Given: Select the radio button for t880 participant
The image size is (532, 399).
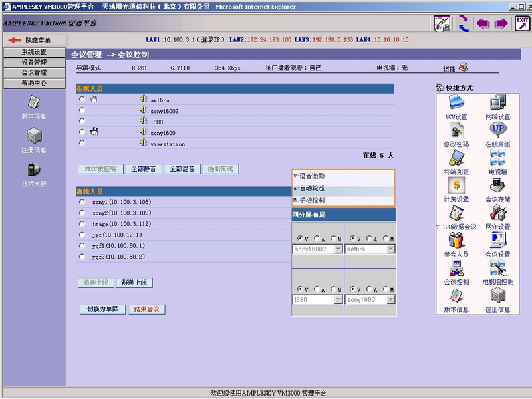Looking at the screenshot, I should click(82, 121).
